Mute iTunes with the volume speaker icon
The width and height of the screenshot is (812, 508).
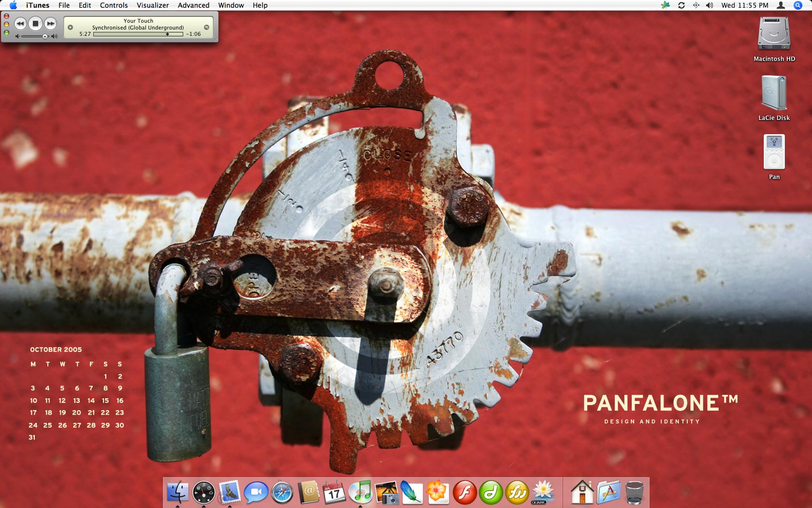tap(18, 36)
